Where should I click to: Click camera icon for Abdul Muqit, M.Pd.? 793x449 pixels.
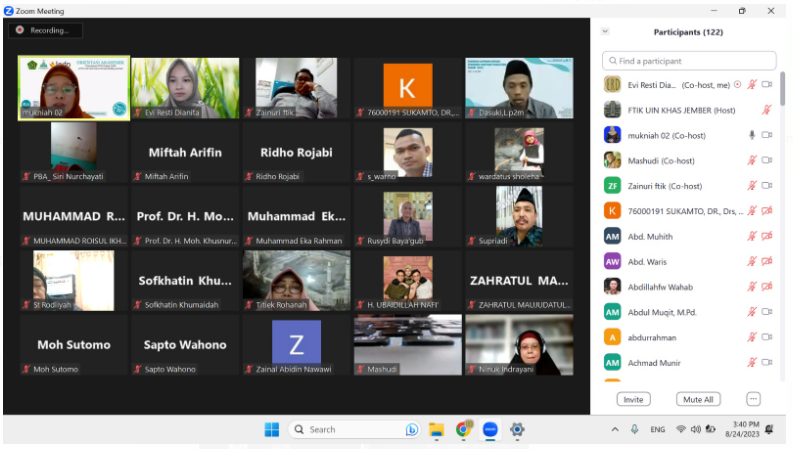pos(767,312)
